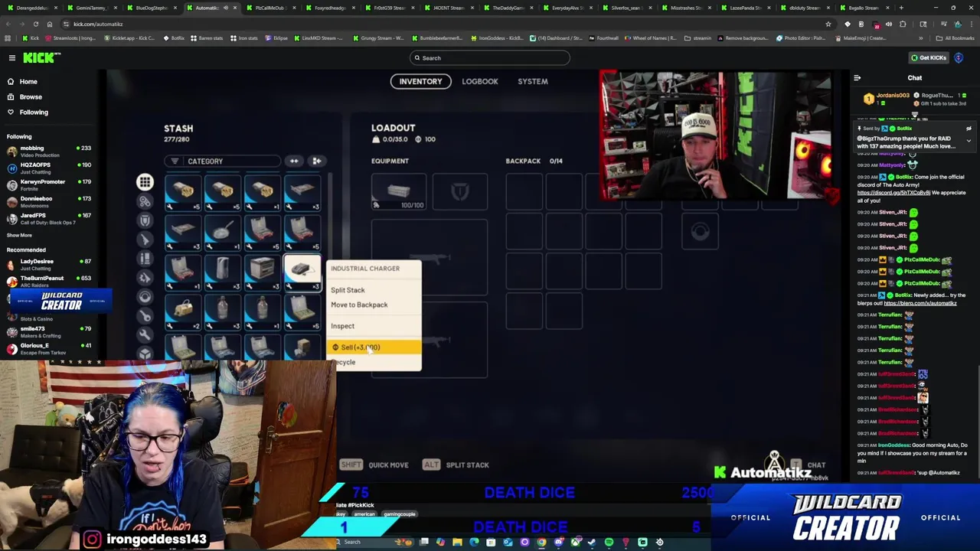Go back in browser history
The width and height of the screenshot is (980, 551).
(x=8, y=24)
